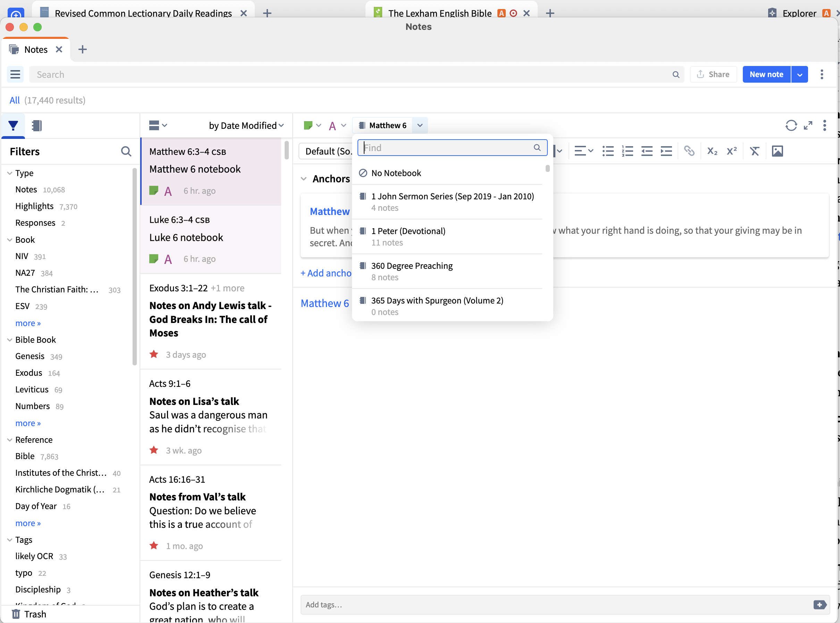
Task: Apply superscript formatting
Action: [731, 151]
